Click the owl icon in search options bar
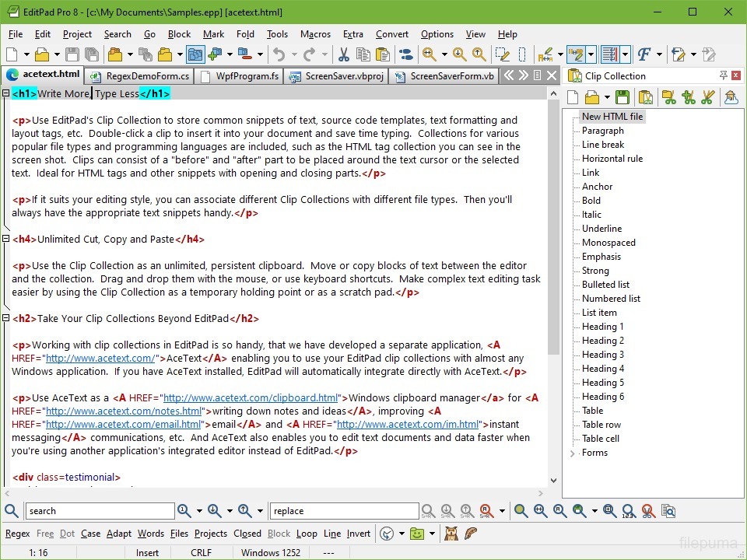The height and width of the screenshot is (560, 747). (451, 534)
